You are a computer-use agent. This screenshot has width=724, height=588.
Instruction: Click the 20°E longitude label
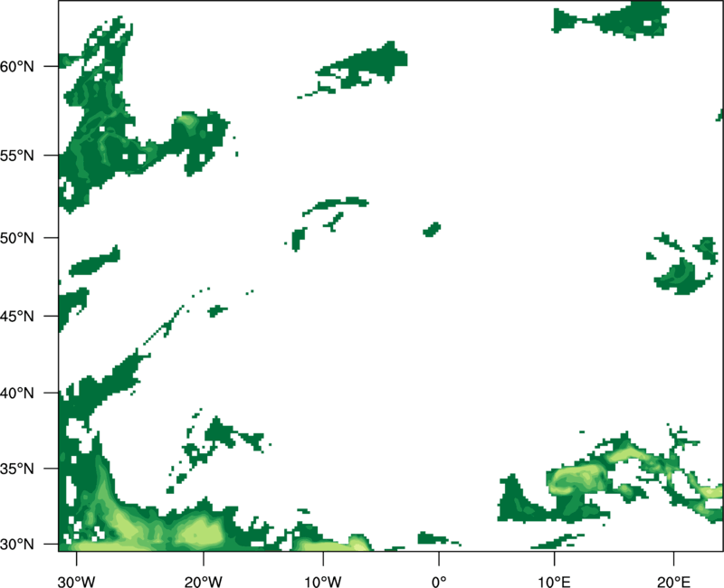673,582
